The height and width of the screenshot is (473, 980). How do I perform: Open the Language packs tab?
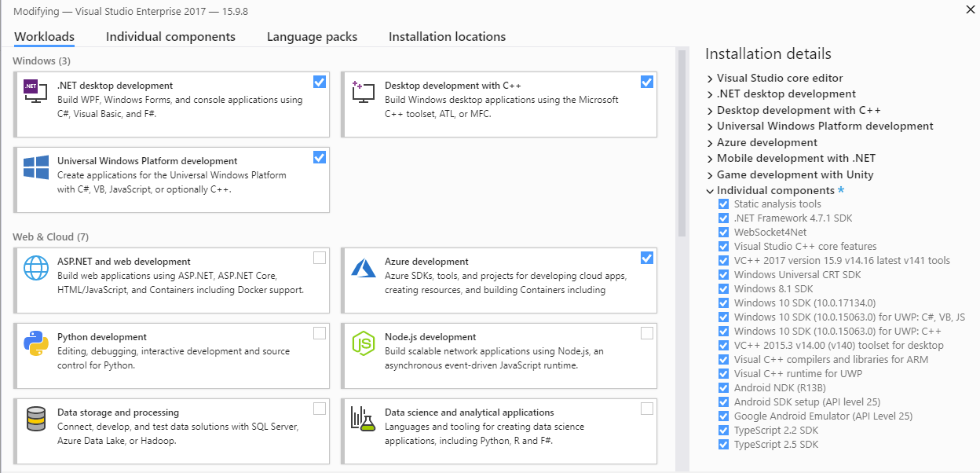click(x=312, y=37)
